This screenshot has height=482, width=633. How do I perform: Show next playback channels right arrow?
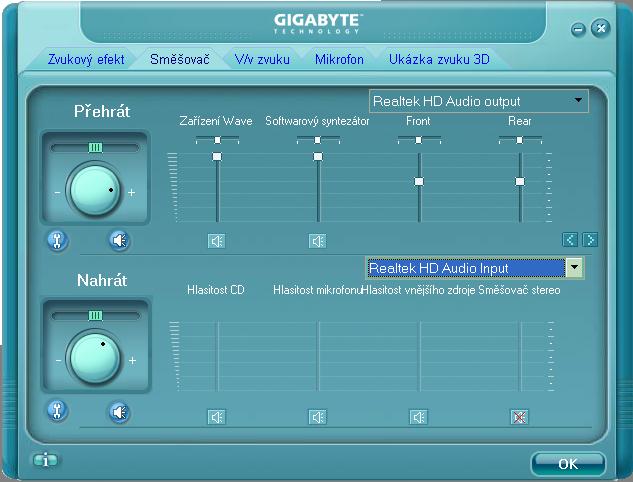pyautogui.click(x=590, y=240)
